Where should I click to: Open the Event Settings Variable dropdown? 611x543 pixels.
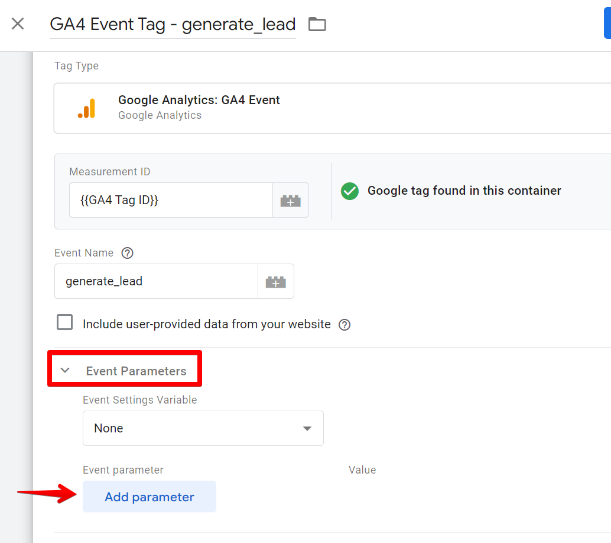[203, 428]
